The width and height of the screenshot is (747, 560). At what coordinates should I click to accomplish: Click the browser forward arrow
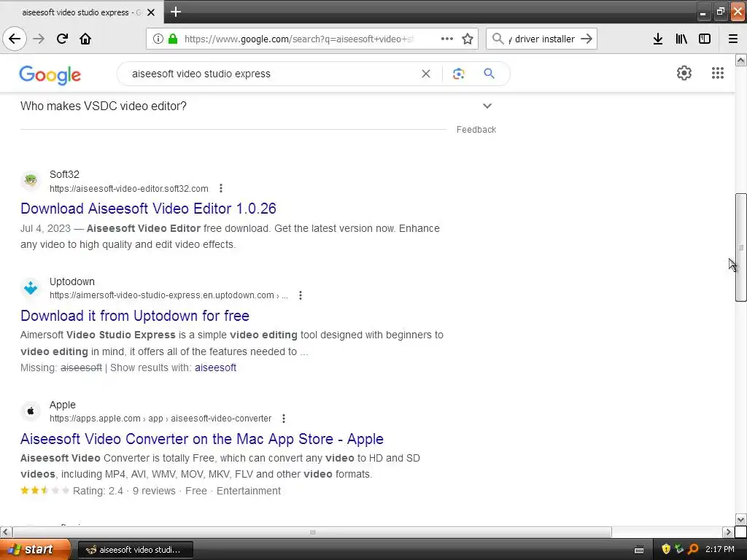39,39
